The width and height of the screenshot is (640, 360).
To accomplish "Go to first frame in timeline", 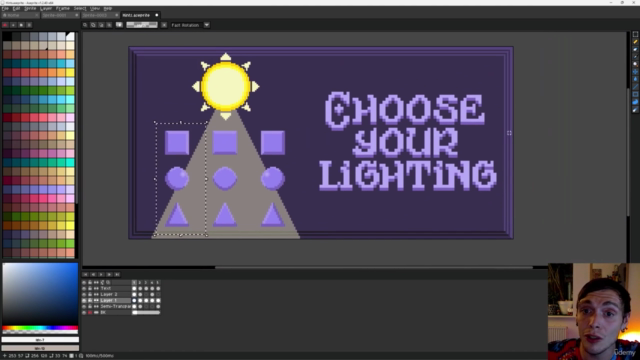I will point(85,275).
